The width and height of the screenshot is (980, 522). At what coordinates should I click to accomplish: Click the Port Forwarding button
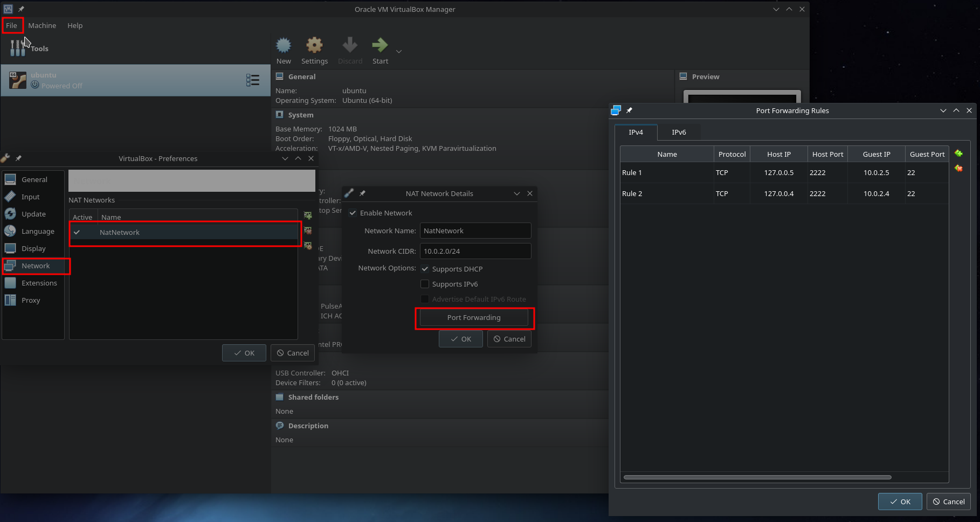click(474, 317)
